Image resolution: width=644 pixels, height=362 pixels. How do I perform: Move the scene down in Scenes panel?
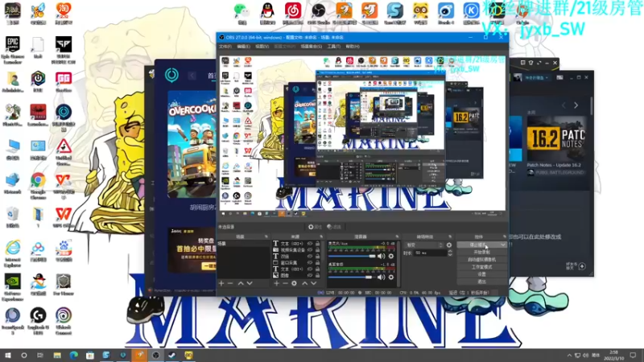[250, 283]
